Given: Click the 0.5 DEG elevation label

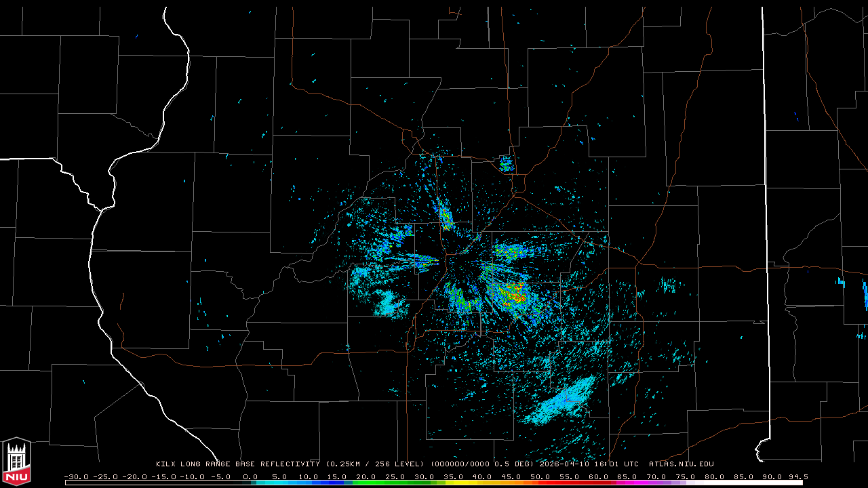Looking at the screenshot, I should (x=514, y=464).
